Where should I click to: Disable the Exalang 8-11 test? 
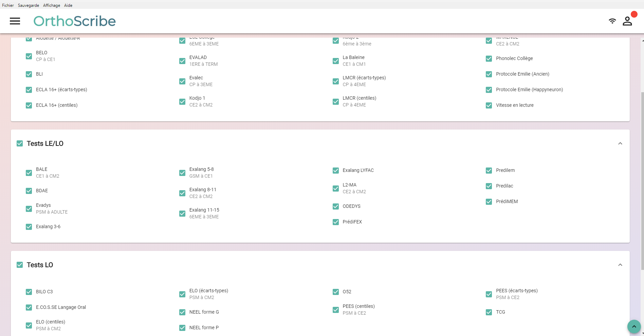[x=182, y=193]
